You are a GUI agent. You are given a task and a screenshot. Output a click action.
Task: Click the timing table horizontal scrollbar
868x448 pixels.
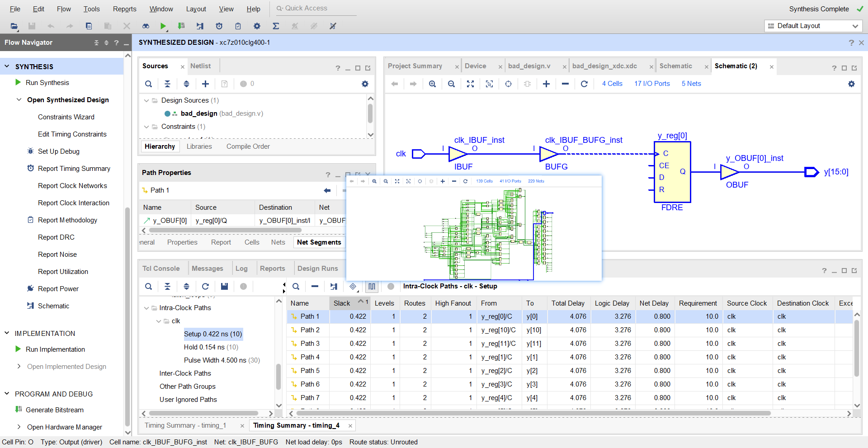coord(533,413)
